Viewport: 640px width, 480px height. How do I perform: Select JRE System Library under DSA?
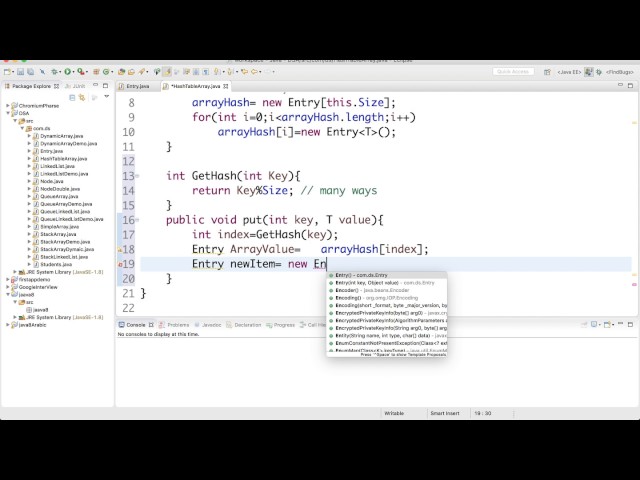(x=64, y=272)
